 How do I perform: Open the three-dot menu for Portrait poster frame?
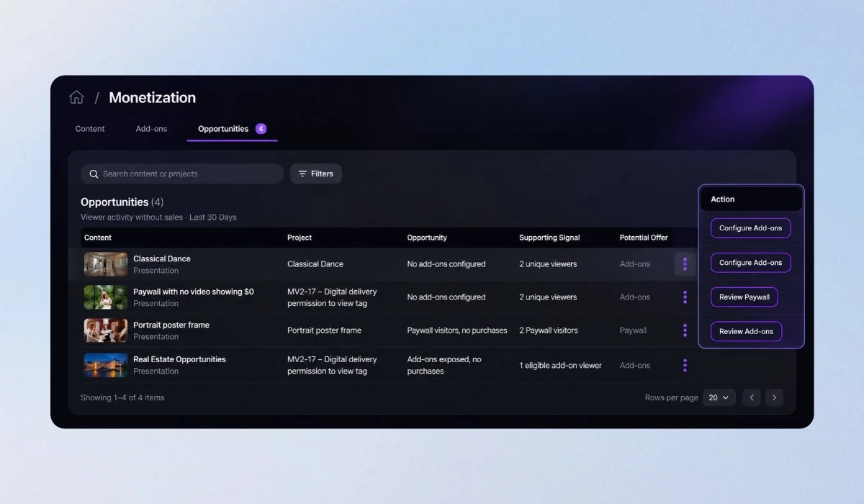click(x=685, y=330)
